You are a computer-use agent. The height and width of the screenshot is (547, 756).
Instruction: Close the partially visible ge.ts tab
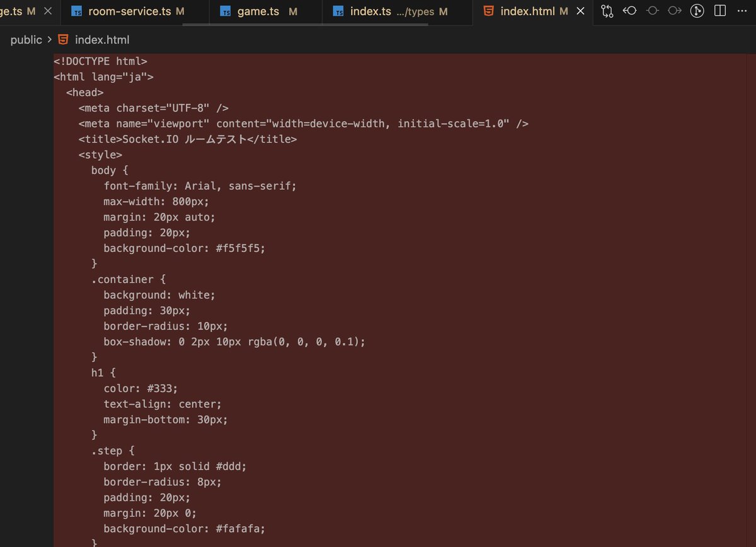click(x=47, y=11)
